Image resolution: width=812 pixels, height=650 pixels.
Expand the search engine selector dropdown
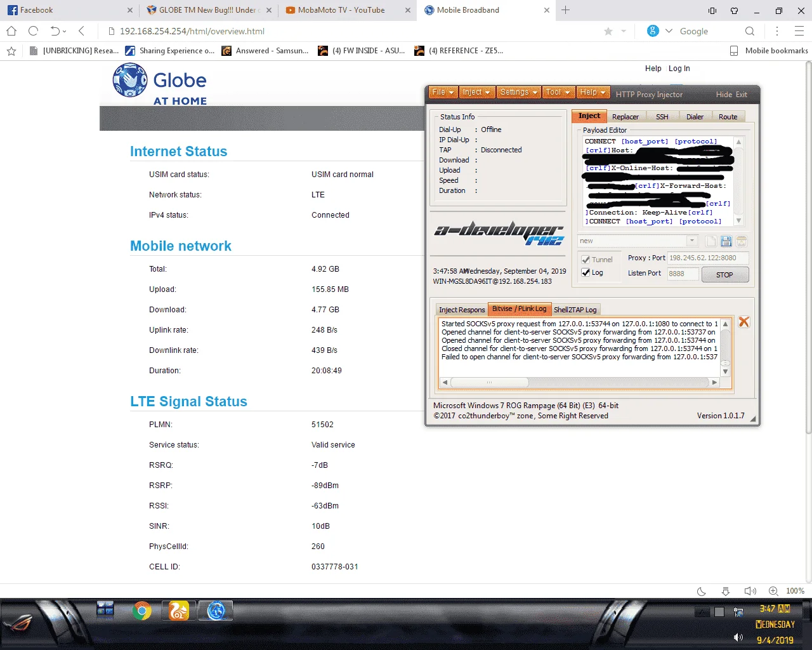point(669,31)
